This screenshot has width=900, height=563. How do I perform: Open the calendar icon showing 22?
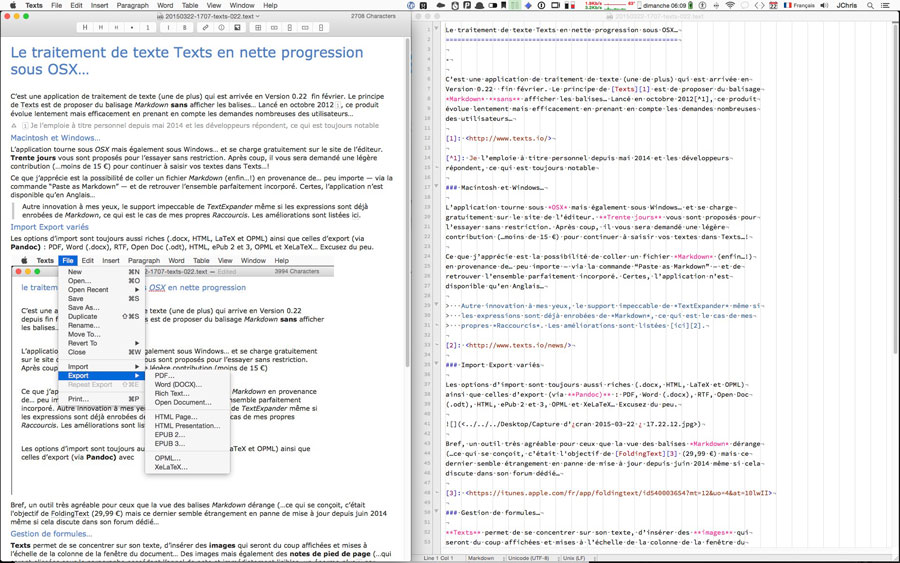point(773,5)
